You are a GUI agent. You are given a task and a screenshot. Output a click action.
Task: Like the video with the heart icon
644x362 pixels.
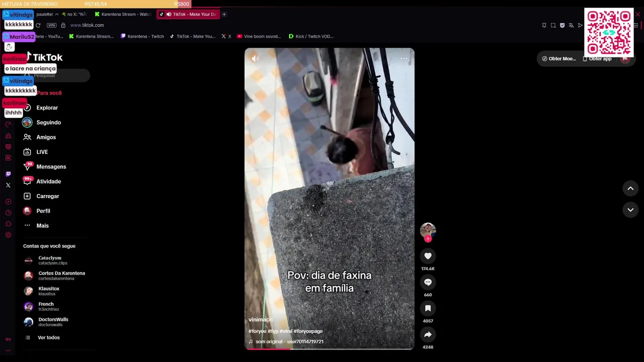point(428,256)
